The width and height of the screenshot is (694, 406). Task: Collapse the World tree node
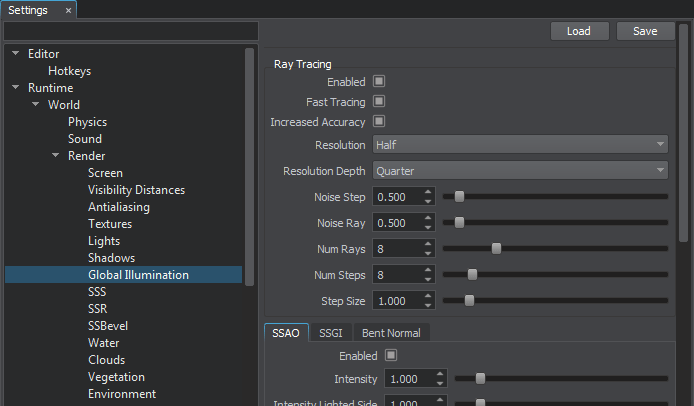36,105
